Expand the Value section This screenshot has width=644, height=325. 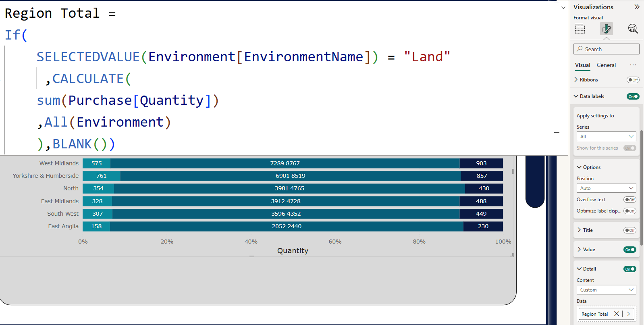click(579, 250)
